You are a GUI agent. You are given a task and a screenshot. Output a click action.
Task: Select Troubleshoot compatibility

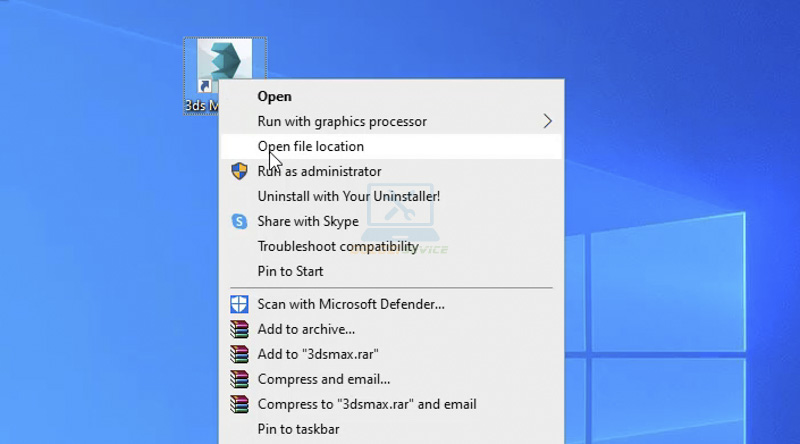coord(338,246)
